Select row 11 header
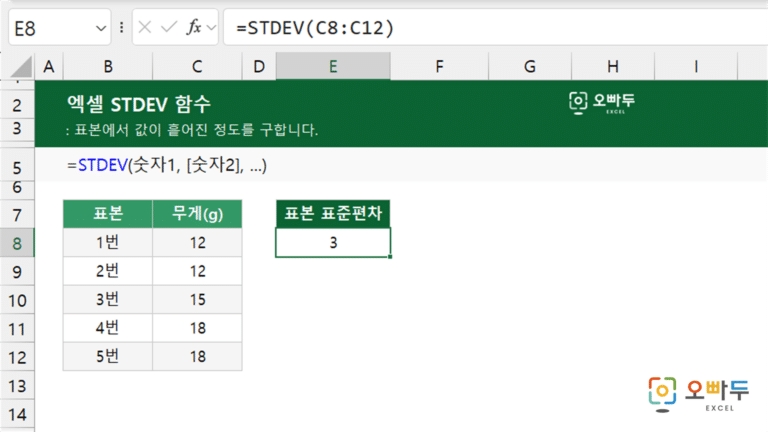The height and width of the screenshot is (432, 768). 17,329
